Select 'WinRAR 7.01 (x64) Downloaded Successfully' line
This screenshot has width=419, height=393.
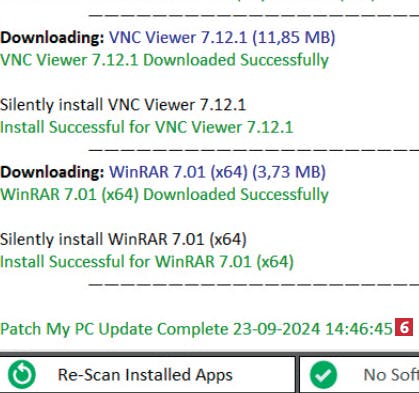(164, 195)
